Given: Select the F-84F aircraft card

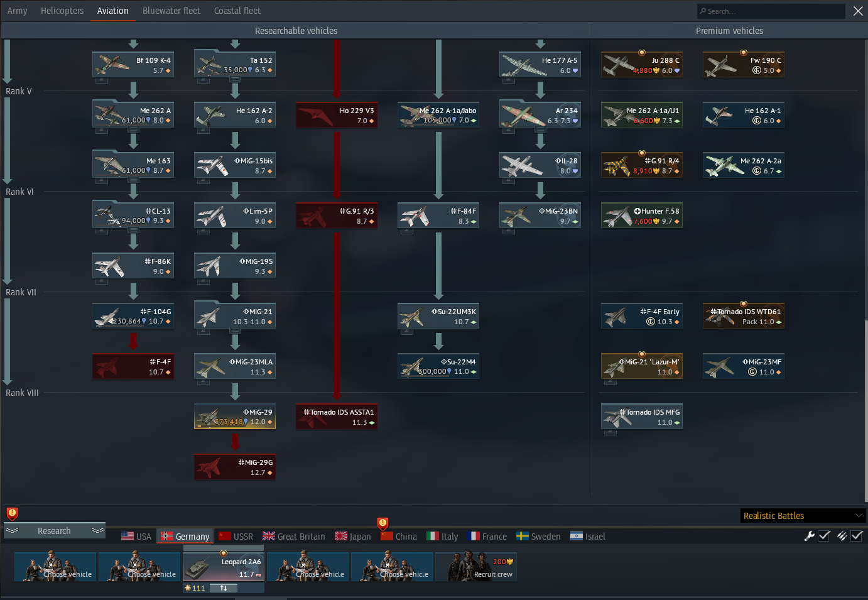Looking at the screenshot, I should [438, 215].
